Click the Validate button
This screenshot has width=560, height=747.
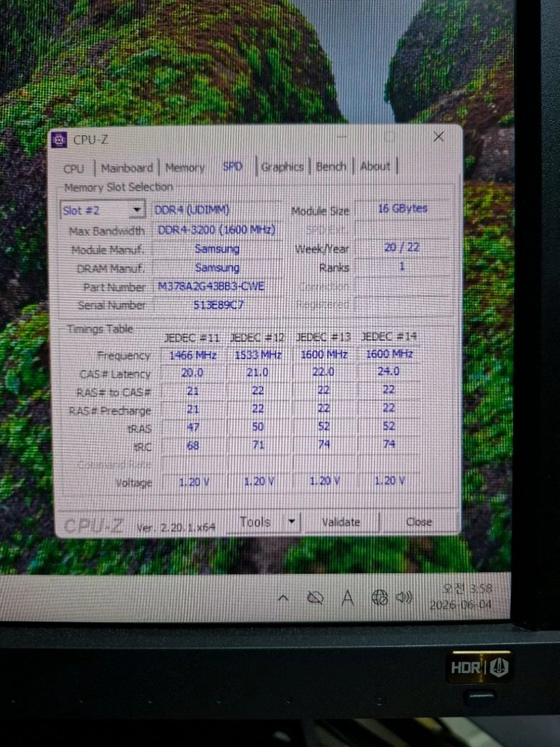pyautogui.click(x=341, y=522)
